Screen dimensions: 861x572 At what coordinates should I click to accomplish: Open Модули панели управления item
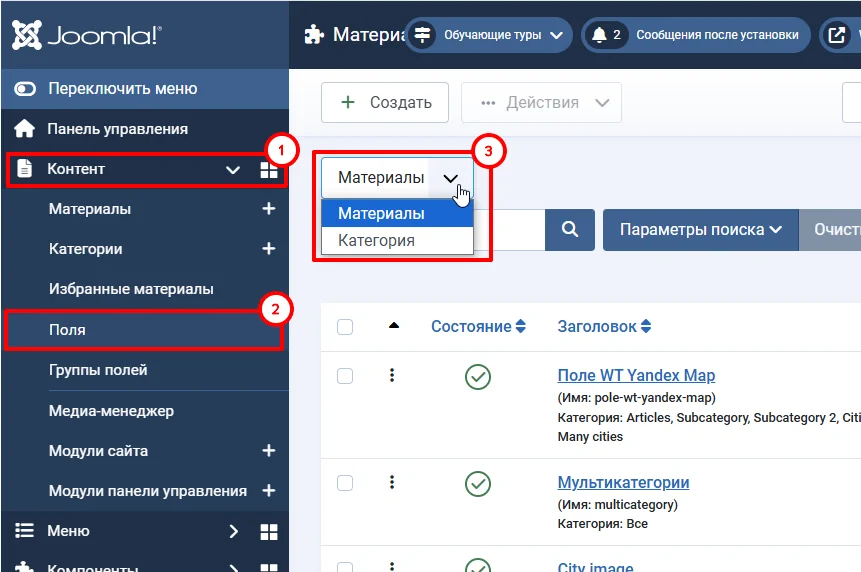(x=148, y=491)
